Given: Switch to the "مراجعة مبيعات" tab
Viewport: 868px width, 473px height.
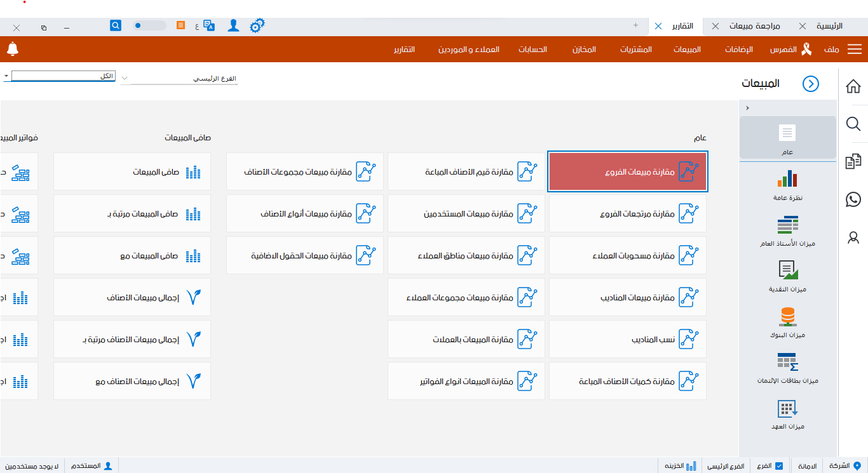Looking at the screenshot, I should [755, 27].
